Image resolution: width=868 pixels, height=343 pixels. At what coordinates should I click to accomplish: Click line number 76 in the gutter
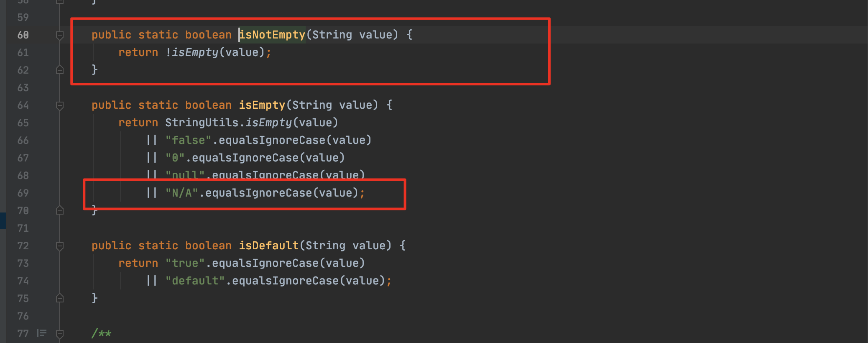[x=23, y=316]
